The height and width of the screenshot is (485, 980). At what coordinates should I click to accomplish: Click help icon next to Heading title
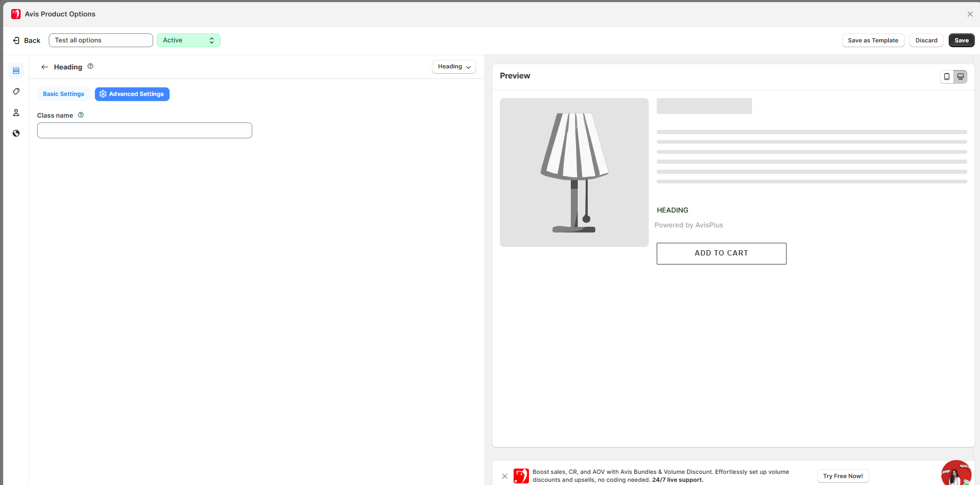(90, 66)
